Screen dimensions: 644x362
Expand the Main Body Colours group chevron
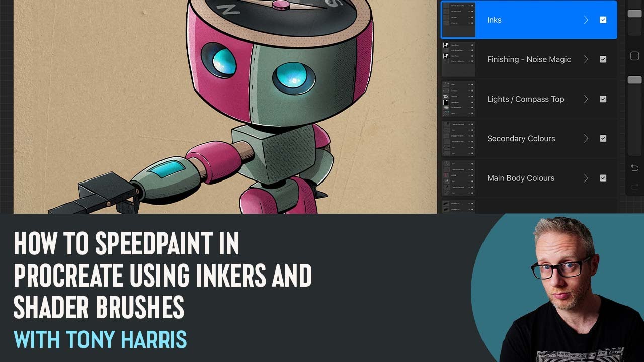point(586,178)
